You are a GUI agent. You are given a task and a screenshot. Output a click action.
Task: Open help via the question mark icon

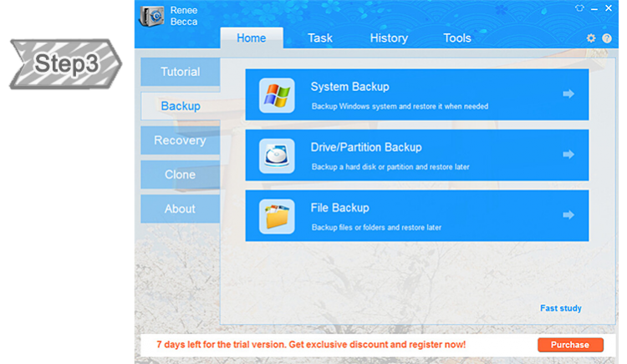[x=606, y=38]
